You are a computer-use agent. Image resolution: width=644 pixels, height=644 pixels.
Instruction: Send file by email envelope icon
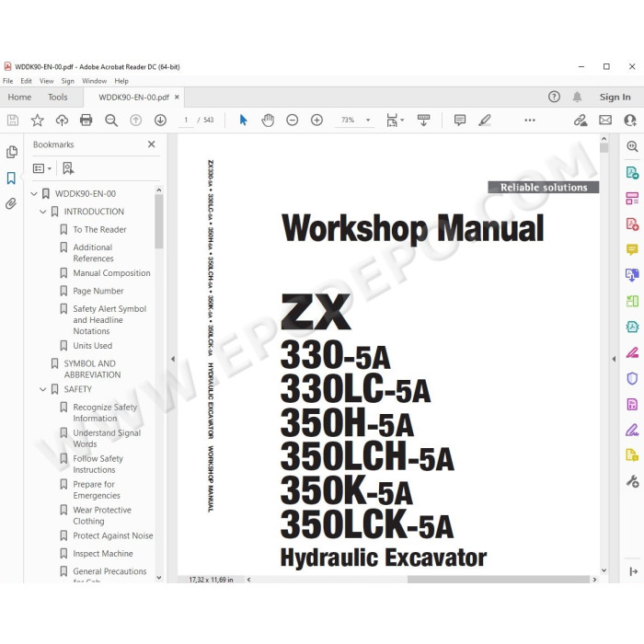(605, 120)
